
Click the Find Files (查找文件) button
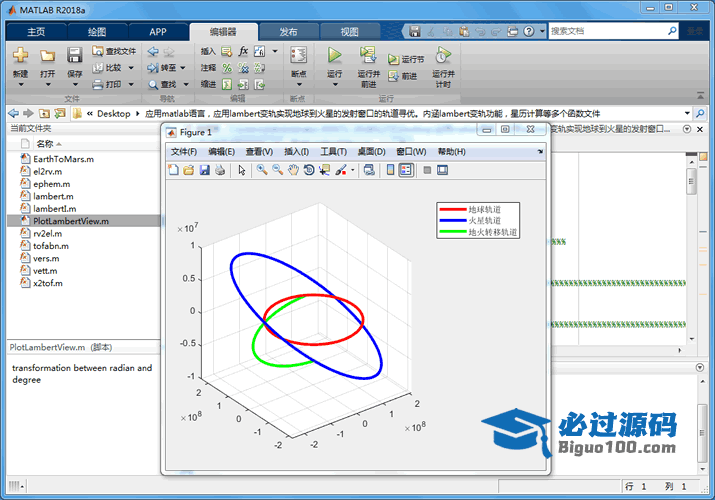pos(113,51)
